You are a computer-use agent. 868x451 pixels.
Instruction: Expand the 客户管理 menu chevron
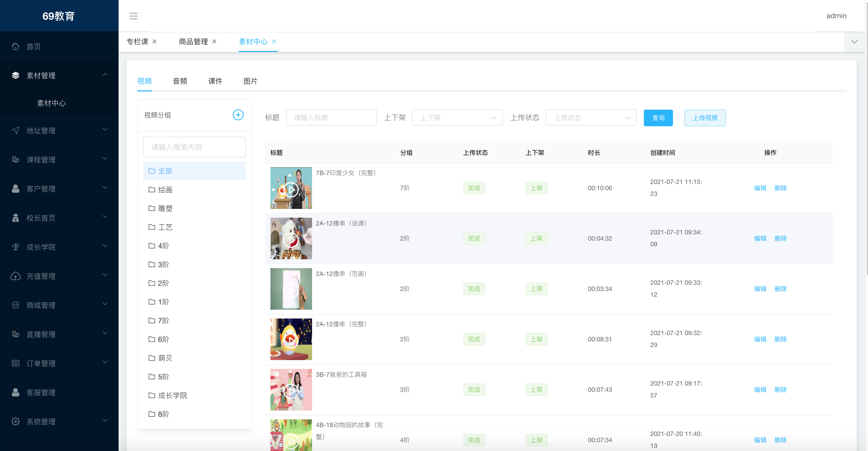coord(105,188)
